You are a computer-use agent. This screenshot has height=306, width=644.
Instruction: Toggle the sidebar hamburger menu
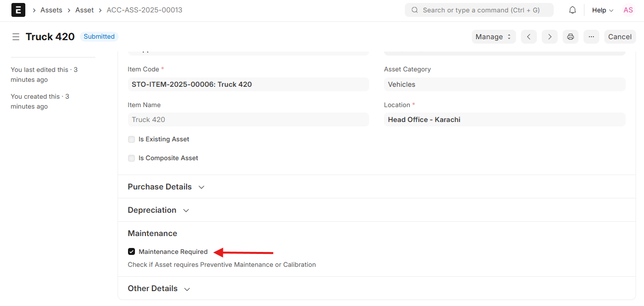pyautogui.click(x=16, y=37)
